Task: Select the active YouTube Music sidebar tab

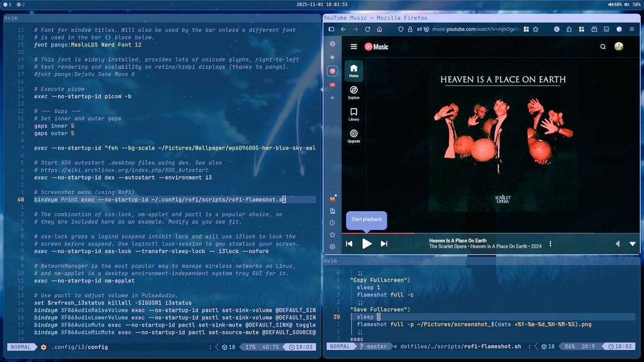Action: point(333,71)
